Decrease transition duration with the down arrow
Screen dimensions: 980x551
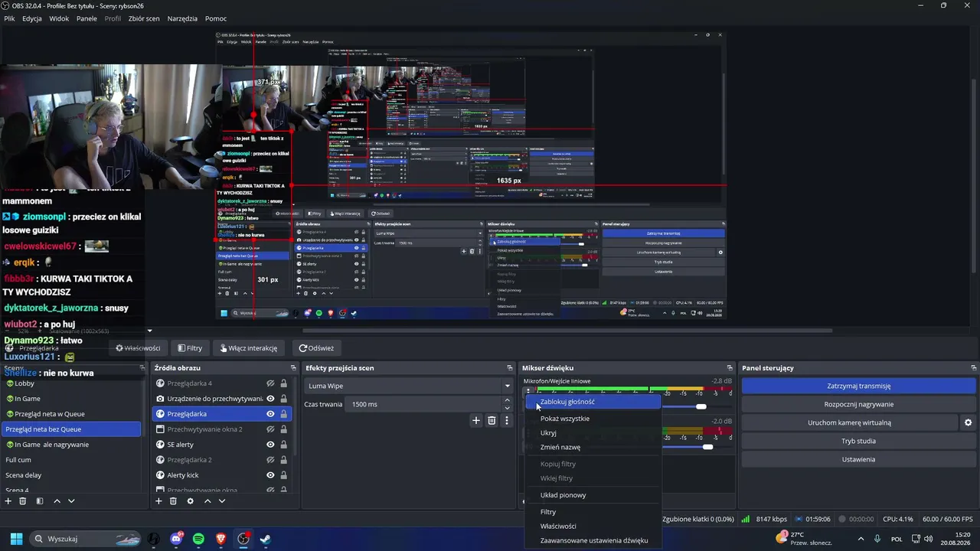pyautogui.click(x=507, y=408)
